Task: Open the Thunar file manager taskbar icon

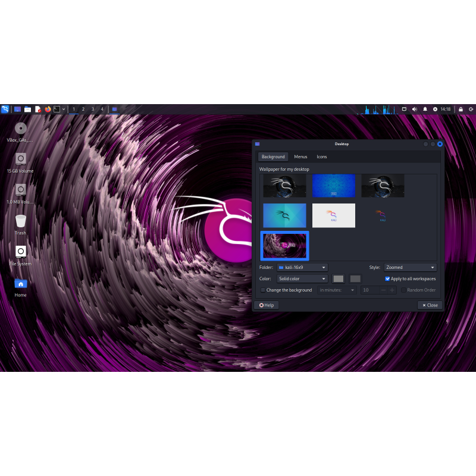Action: [27, 109]
